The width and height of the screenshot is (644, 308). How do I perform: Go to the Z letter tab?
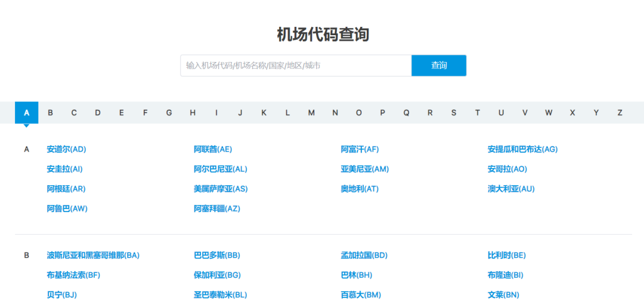pyautogui.click(x=620, y=113)
